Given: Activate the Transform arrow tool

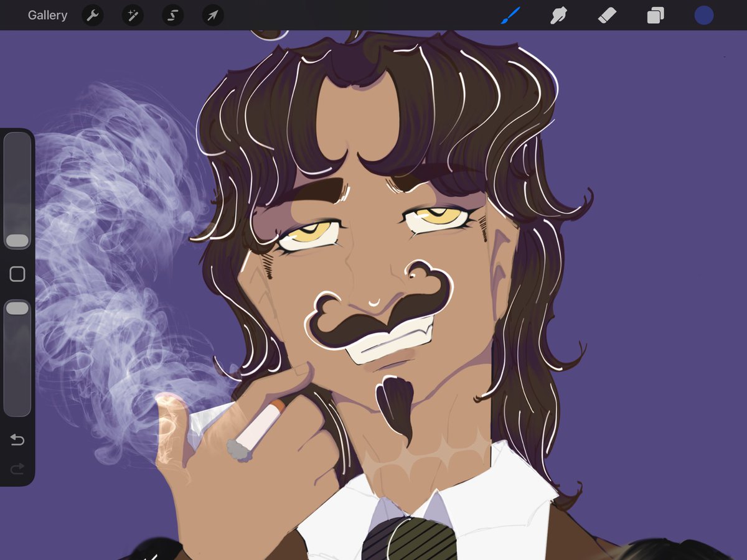Looking at the screenshot, I should [x=213, y=16].
